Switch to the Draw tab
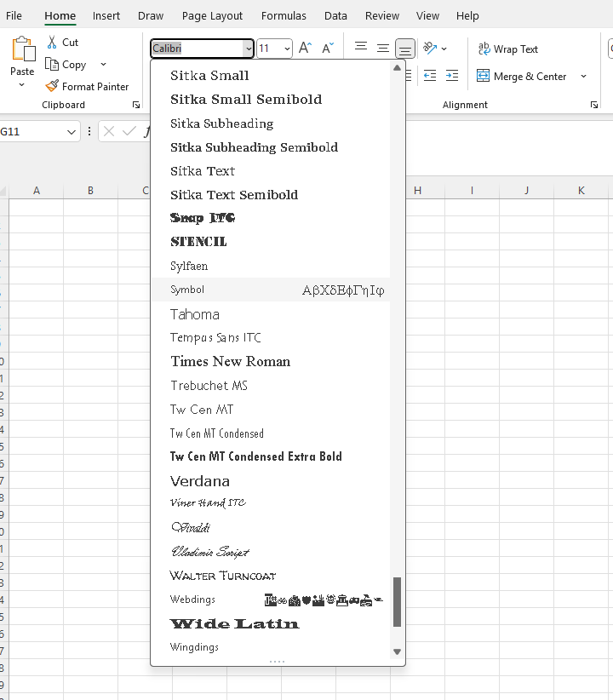 click(x=151, y=16)
